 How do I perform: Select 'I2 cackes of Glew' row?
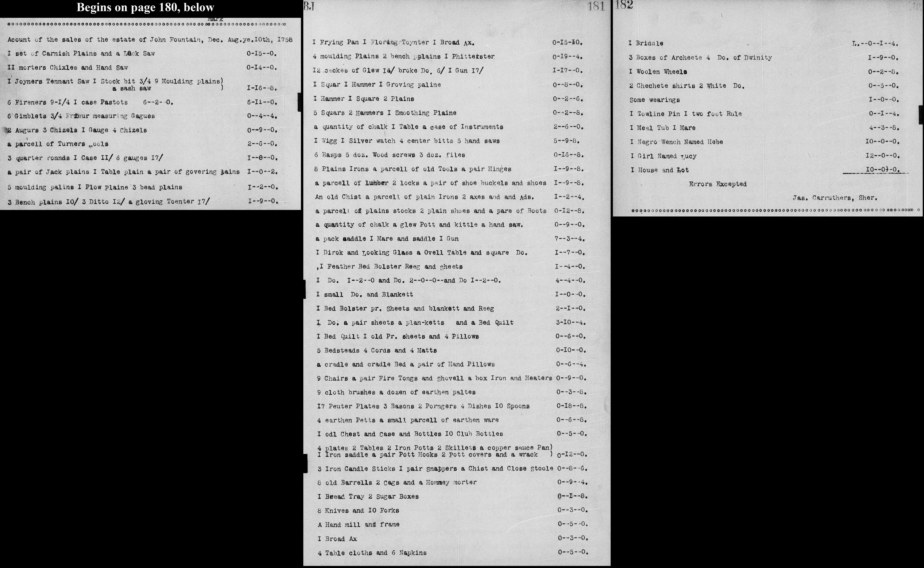pyautogui.click(x=398, y=71)
